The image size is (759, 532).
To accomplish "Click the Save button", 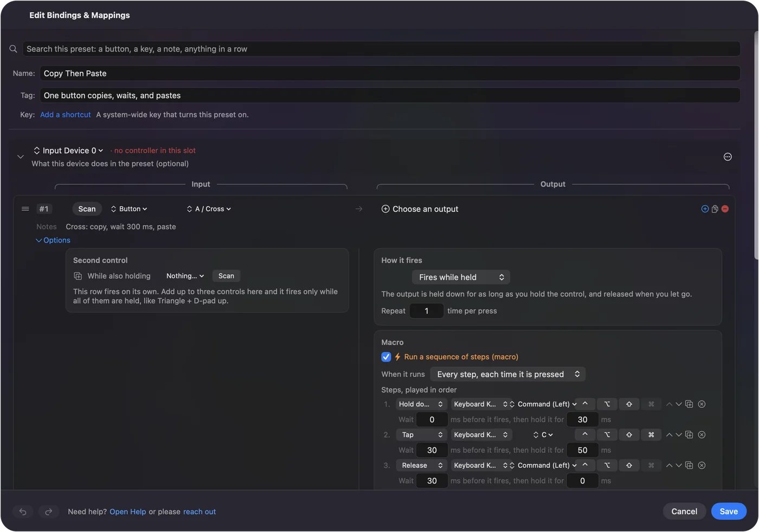I will 729,511.
